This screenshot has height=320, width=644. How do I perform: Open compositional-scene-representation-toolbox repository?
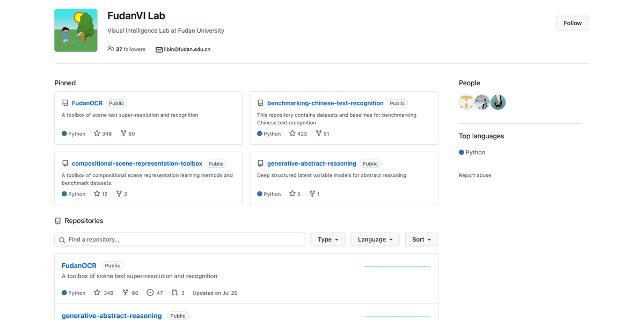coord(137,163)
